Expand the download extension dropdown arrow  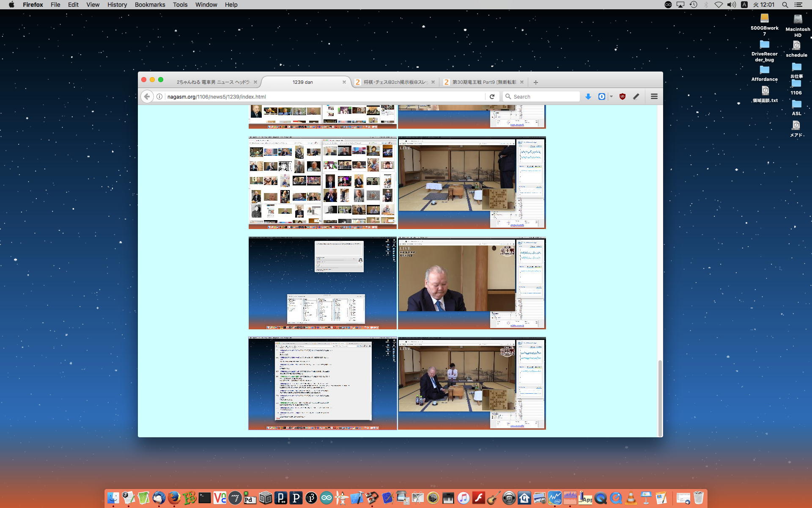(611, 97)
